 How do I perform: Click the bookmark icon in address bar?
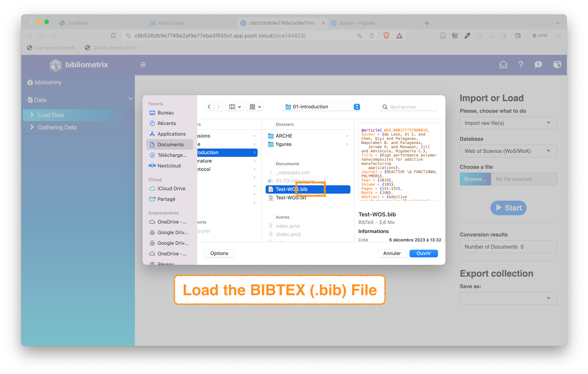click(x=113, y=36)
